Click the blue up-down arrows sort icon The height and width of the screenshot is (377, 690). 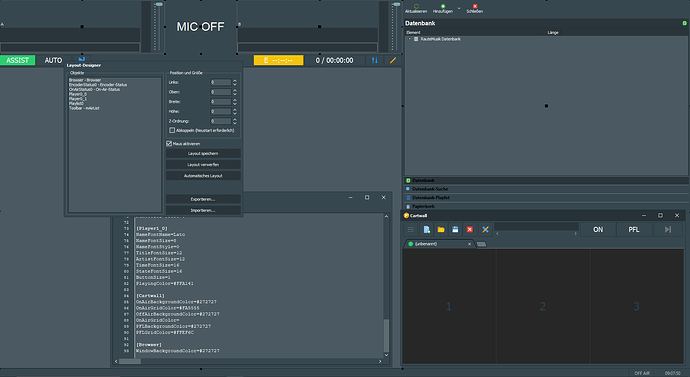pos(374,60)
